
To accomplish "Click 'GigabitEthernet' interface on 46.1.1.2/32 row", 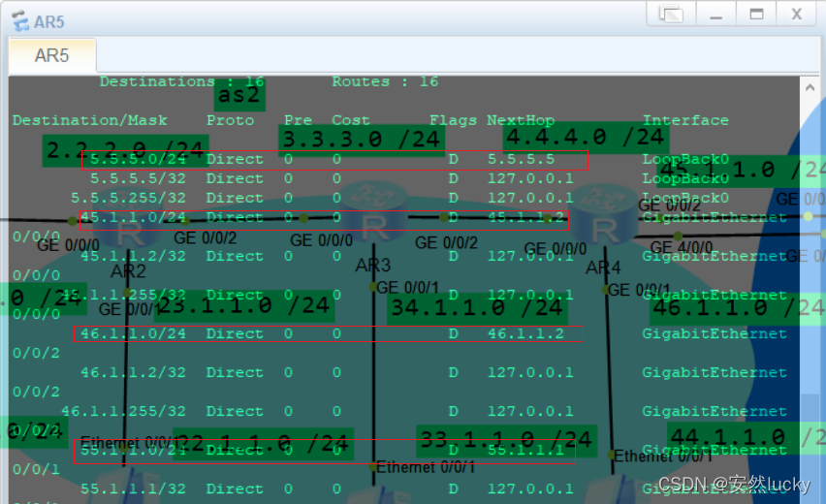I will (x=715, y=373).
